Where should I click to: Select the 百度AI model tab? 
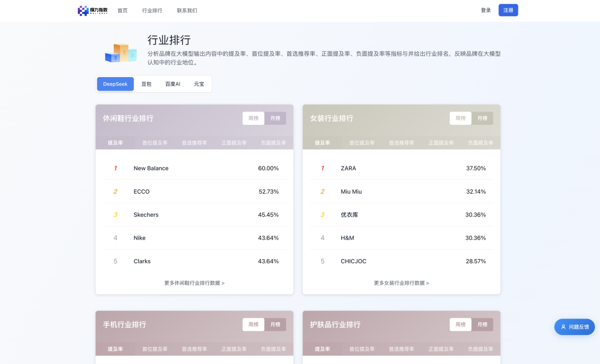[x=173, y=84]
